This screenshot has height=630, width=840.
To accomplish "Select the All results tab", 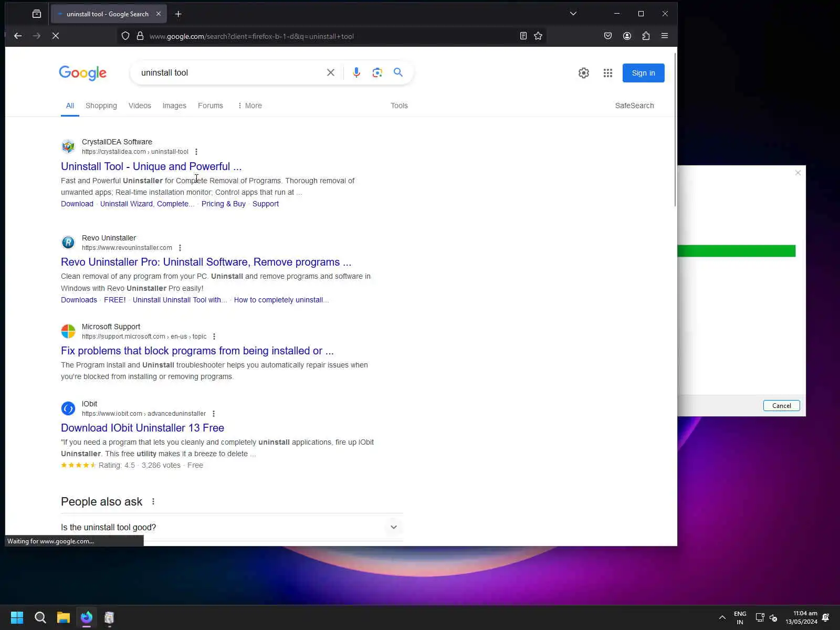I will click(70, 106).
